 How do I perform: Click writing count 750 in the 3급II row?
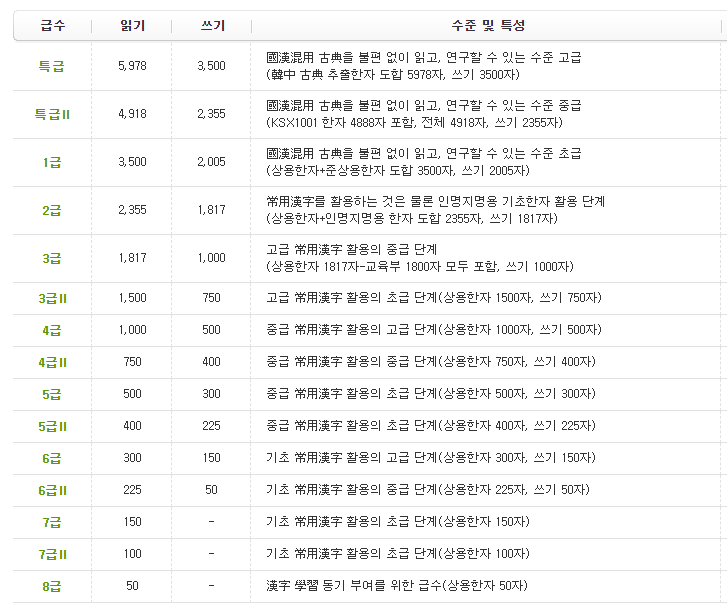pos(211,298)
